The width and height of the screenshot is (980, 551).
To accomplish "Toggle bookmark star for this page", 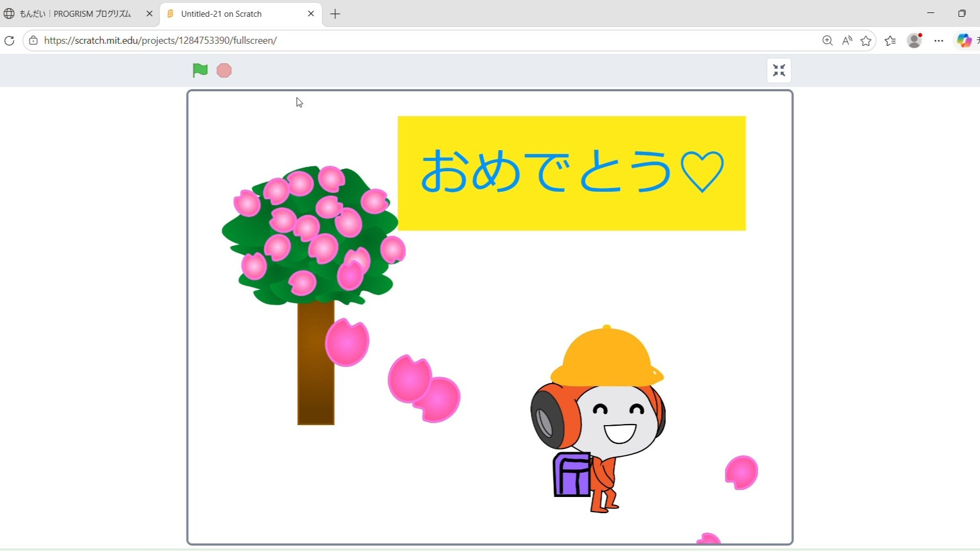I will click(x=866, y=41).
